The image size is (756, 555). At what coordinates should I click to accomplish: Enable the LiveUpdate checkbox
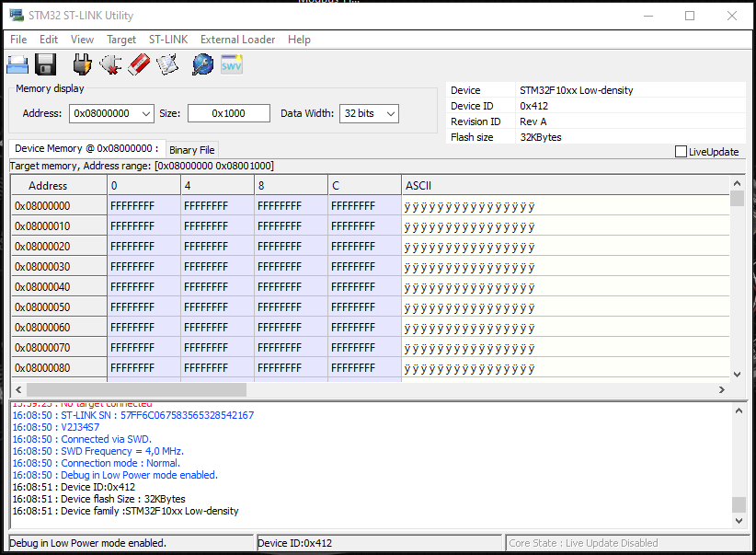click(x=681, y=152)
